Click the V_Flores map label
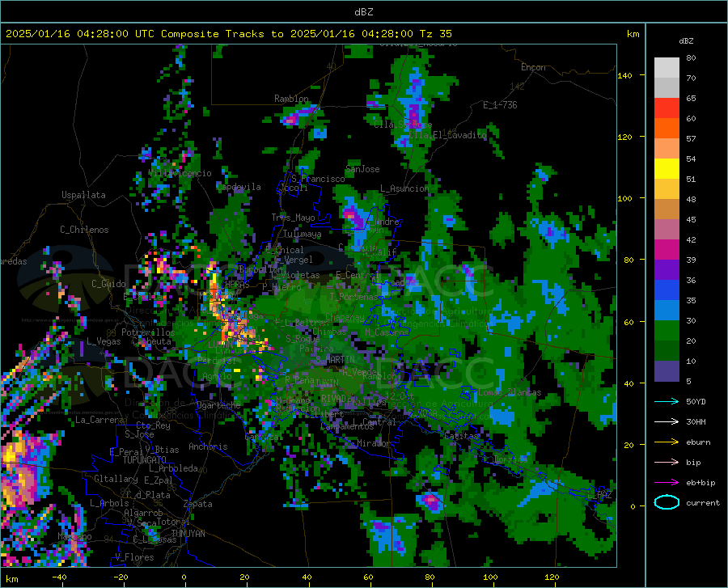Viewport: 728px width, 588px height. [134, 557]
